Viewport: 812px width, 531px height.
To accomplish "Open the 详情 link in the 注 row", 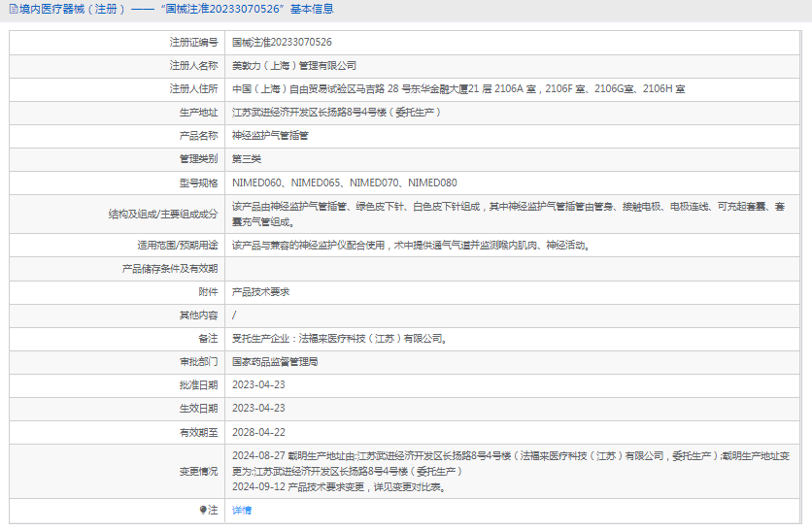I will (242, 511).
